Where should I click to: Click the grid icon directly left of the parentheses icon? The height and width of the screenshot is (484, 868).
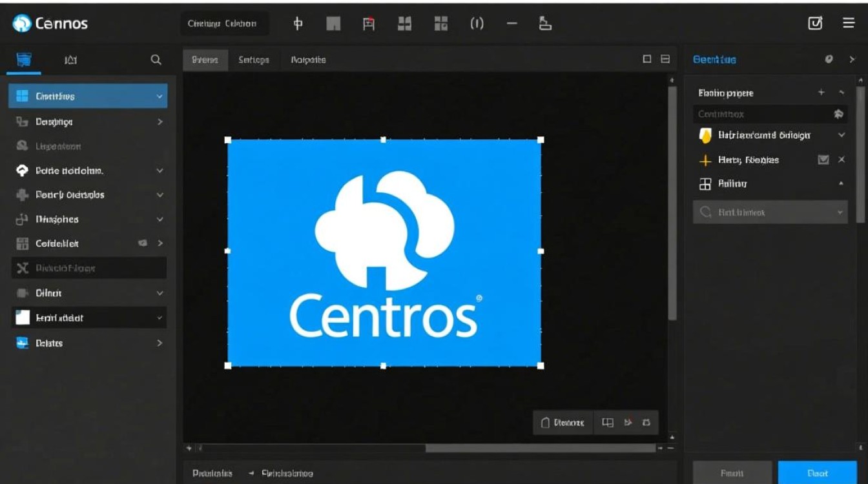click(x=441, y=24)
